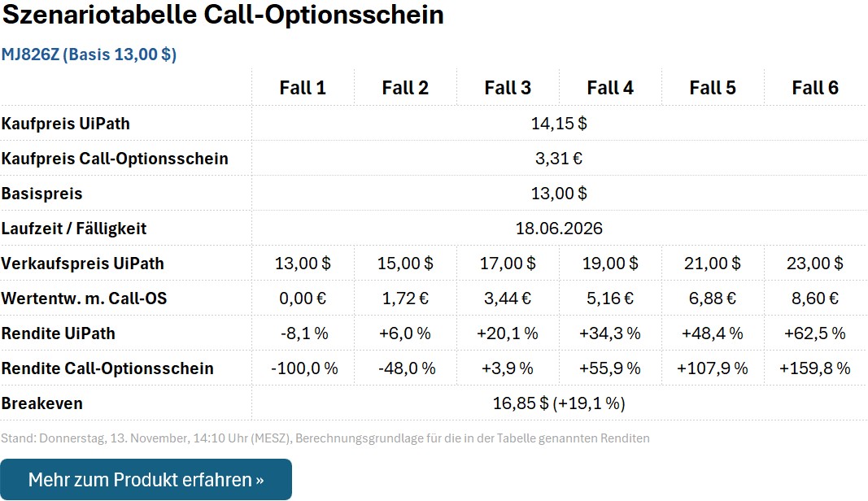Click the 0,00 € Wertentwicklung cell
Viewport: 868px width, 501px height.
pyautogui.click(x=303, y=298)
